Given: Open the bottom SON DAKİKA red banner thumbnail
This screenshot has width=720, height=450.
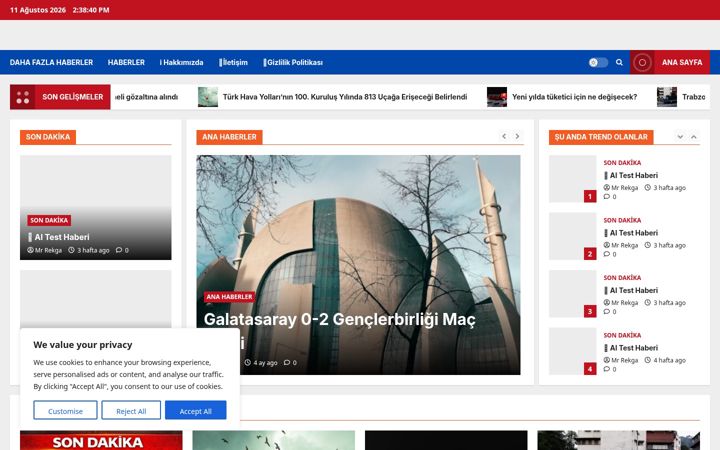Looking at the screenshot, I should 101,440.
